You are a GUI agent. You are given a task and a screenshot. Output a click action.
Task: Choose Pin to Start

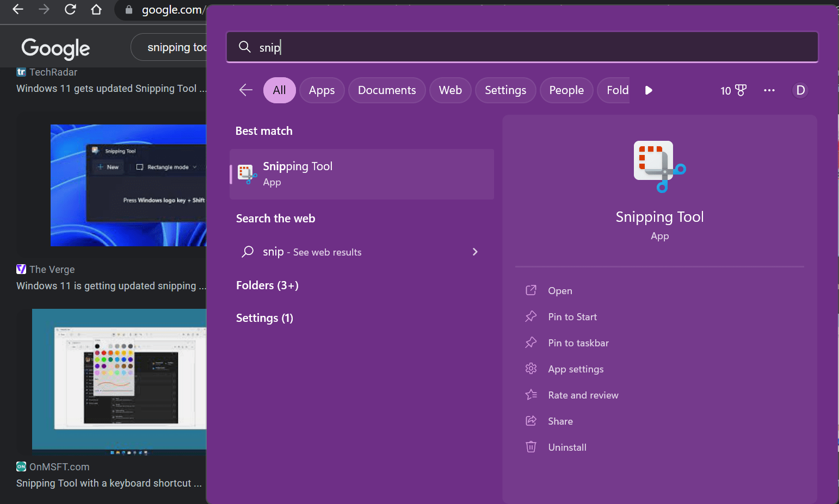tap(572, 317)
